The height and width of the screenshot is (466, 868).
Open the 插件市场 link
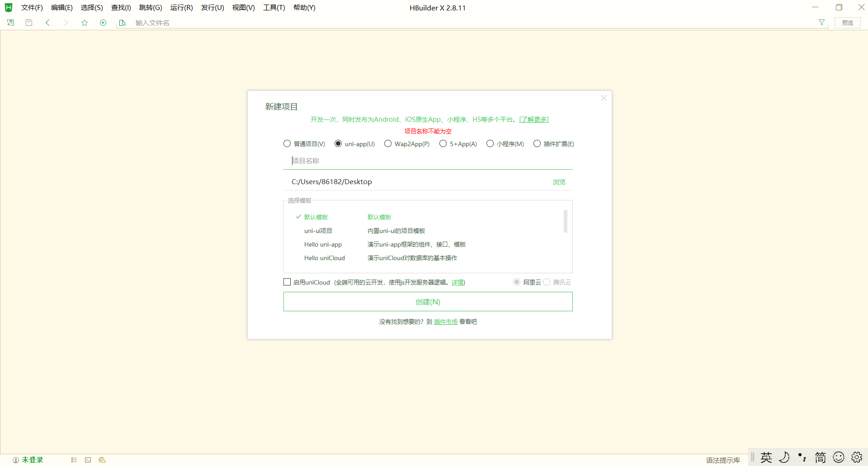445,321
